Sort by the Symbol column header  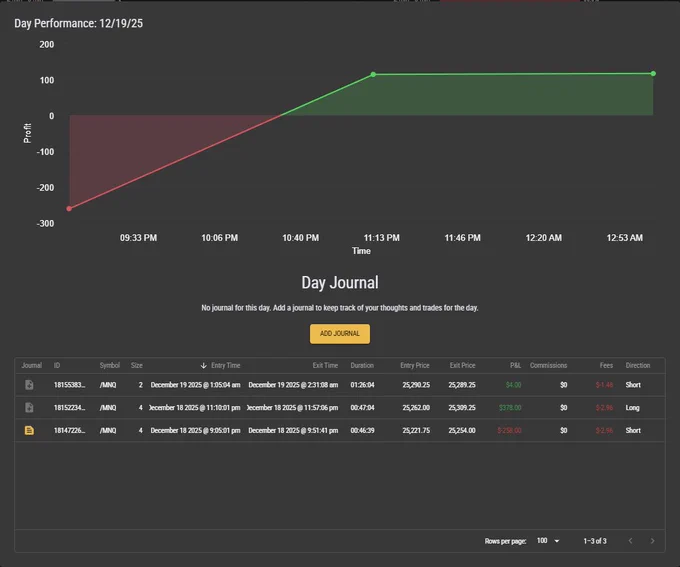pos(109,365)
